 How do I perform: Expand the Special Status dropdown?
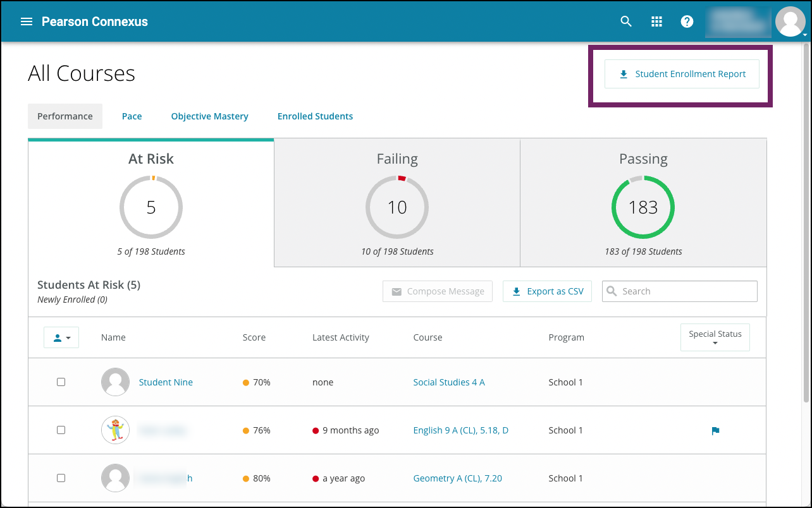715,337
